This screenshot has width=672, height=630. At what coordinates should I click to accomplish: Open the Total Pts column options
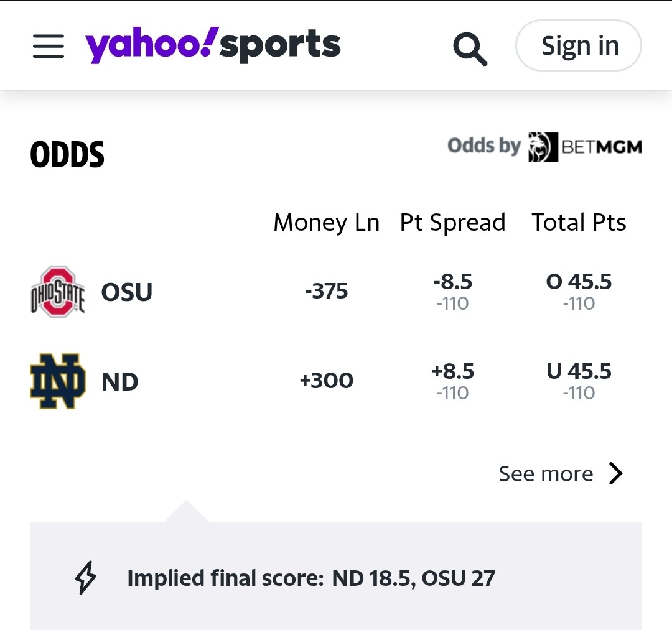(x=578, y=222)
